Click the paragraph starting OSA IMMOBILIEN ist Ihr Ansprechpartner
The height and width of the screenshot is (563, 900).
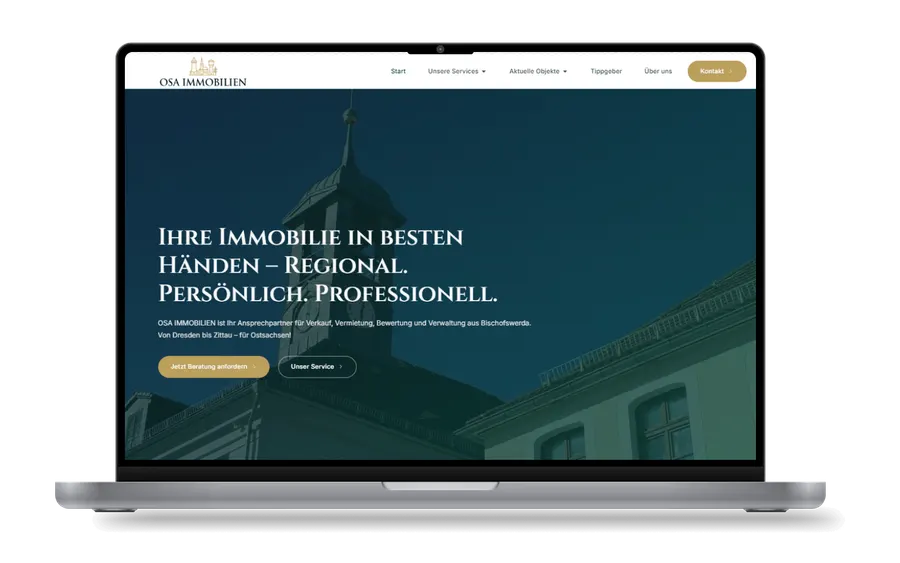344,329
